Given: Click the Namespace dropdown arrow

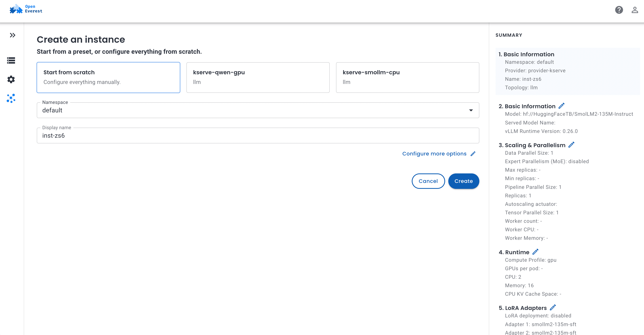Looking at the screenshot, I should pos(471,110).
